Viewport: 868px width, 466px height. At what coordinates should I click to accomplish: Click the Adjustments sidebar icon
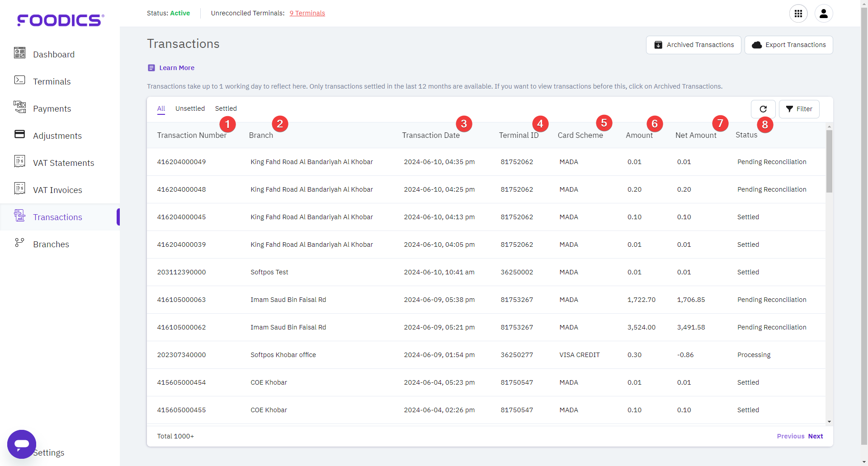point(19,134)
